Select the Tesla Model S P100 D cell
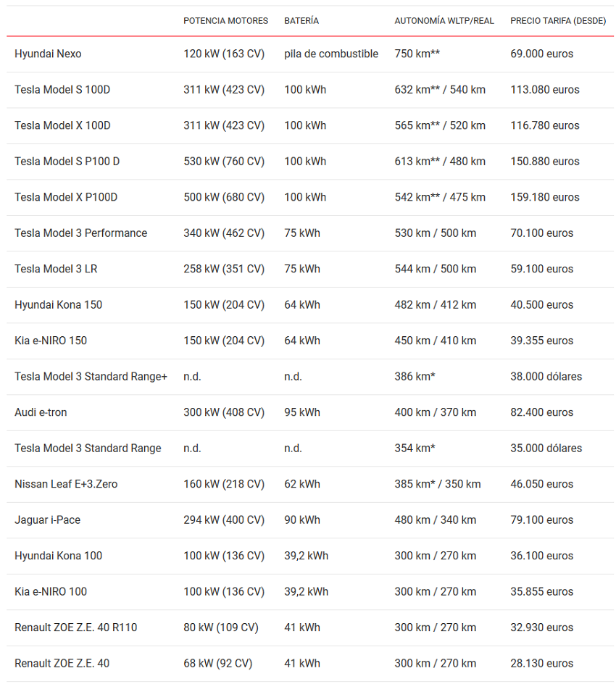 click(67, 162)
